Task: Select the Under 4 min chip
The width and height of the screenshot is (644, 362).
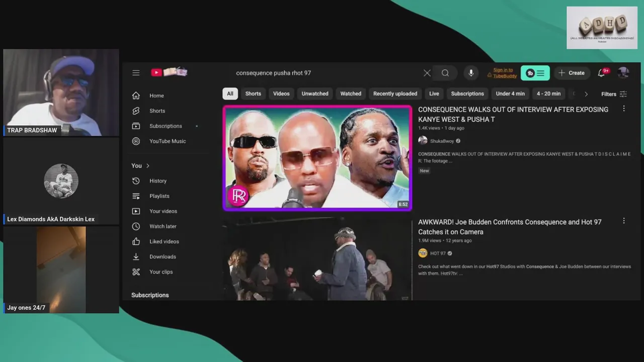Action: pyautogui.click(x=510, y=94)
